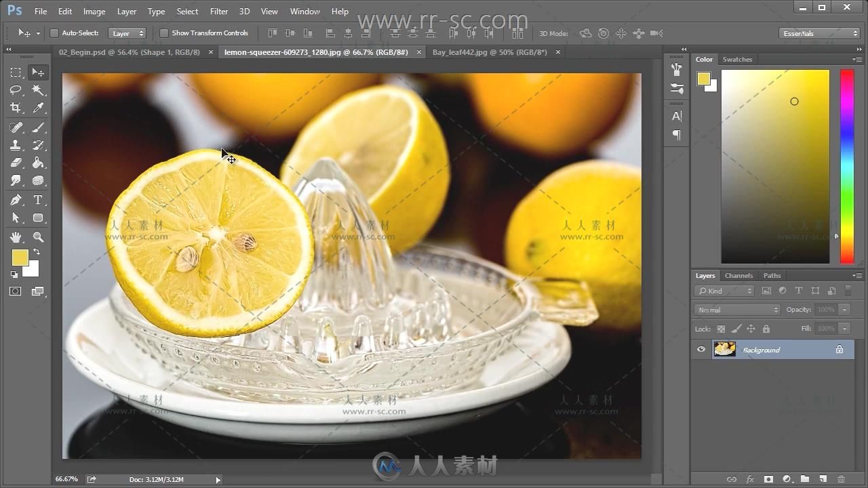Switch to the Swatches tab
This screenshot has width=868, height=488.
[x=737, y=60]
